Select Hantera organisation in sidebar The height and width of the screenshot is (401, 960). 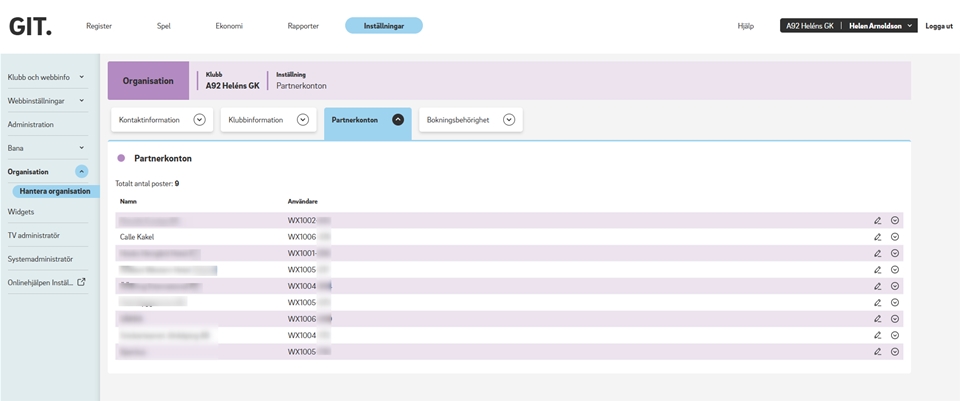[55, 191]
